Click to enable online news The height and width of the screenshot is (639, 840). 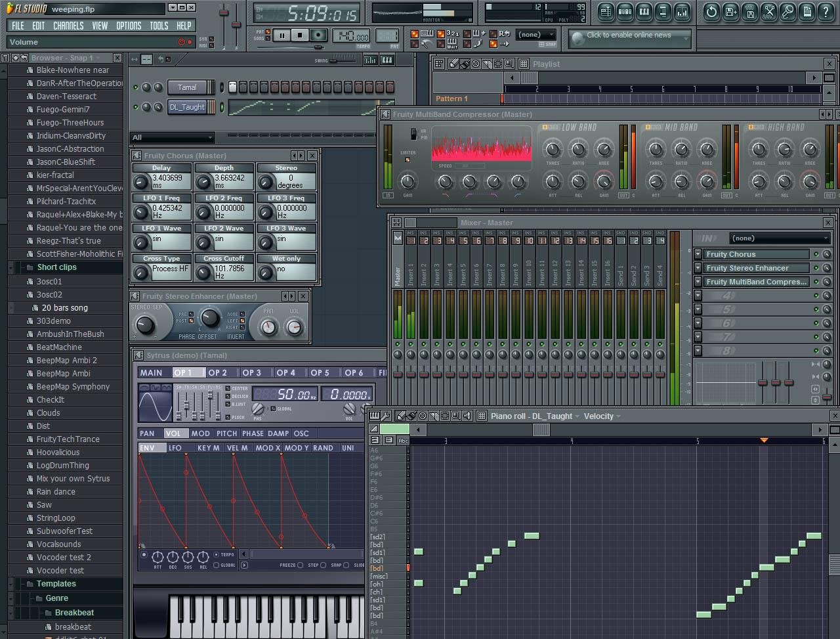pos(629,35)
